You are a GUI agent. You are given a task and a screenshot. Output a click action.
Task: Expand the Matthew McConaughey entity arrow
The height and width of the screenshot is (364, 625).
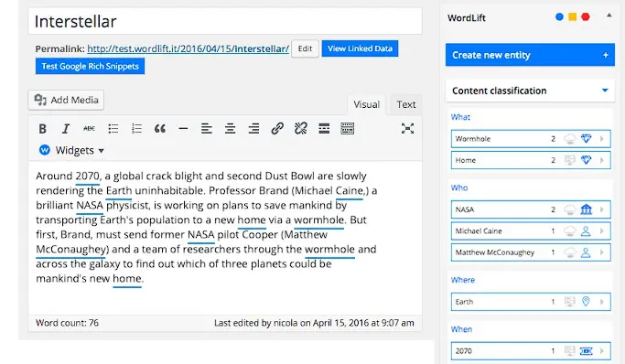coord(602,252)
